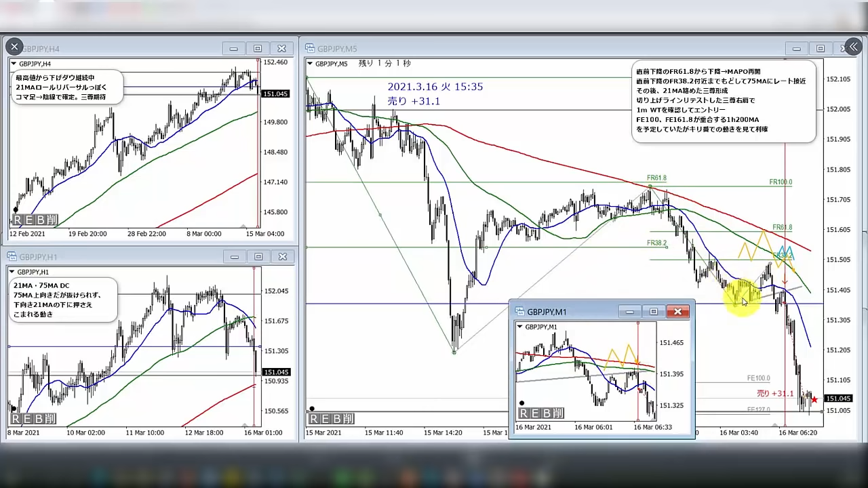Restore the GBPJPY,H4 chart window
This screenshot has height=488, width=868.
coord(258,49)
